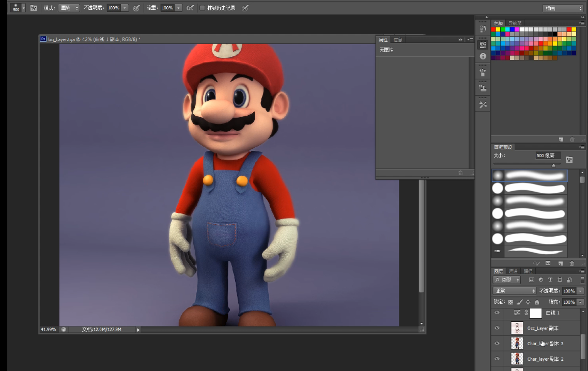The height and width of the screenshot is (371, 588).
Task: Toggle the Brush panel button in options bar
Action: [34, 8]
